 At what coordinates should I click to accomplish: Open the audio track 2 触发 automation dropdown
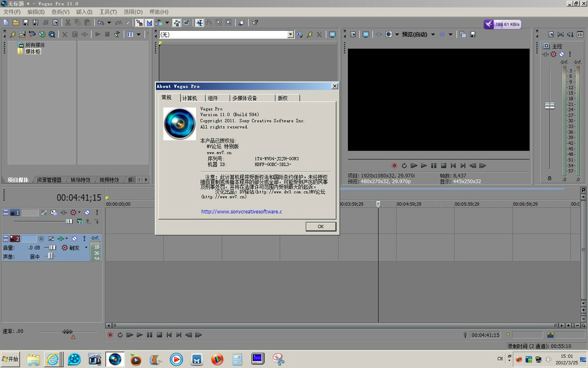86,248
